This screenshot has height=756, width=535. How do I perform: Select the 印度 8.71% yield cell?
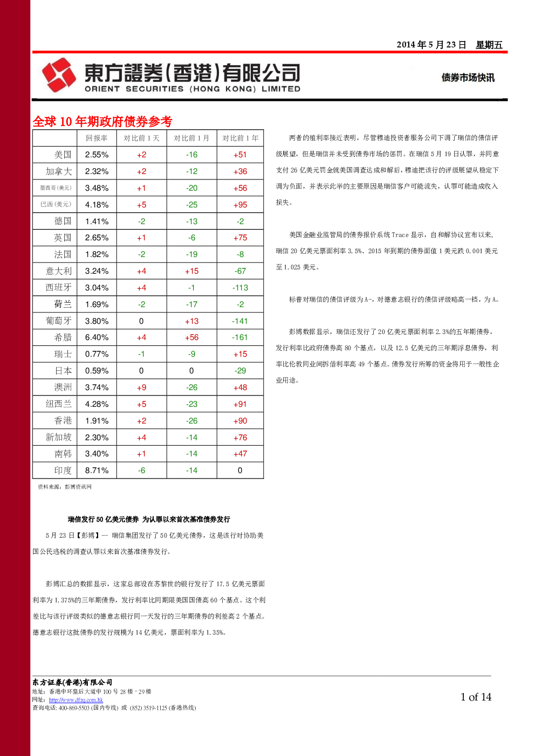tap(97, 470)
